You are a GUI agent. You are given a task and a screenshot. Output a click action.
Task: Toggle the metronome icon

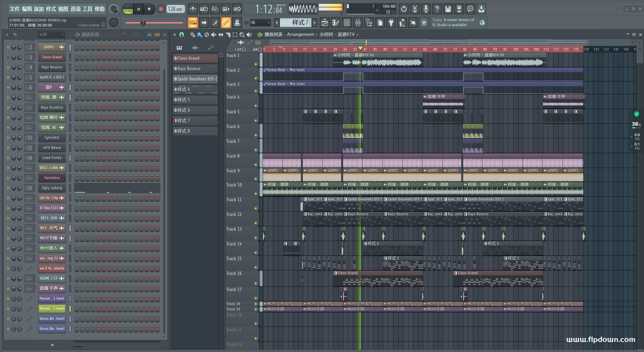coord(193,9)
